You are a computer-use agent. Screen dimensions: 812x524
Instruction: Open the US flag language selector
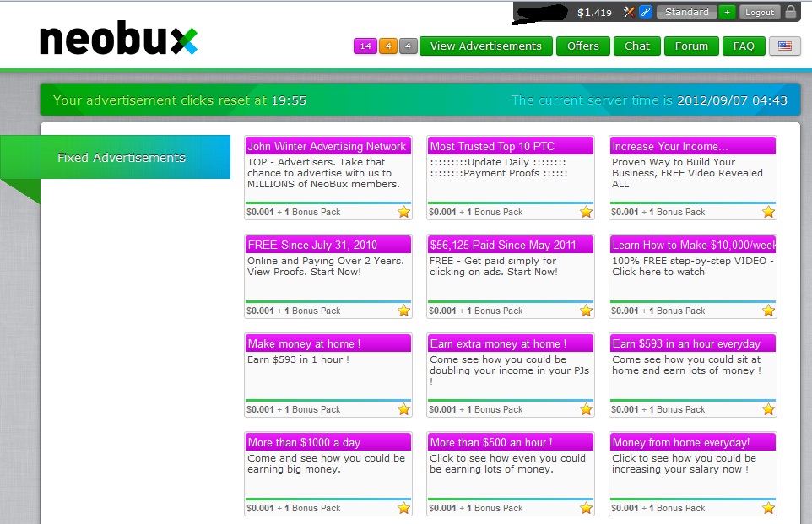click(784, 46)
